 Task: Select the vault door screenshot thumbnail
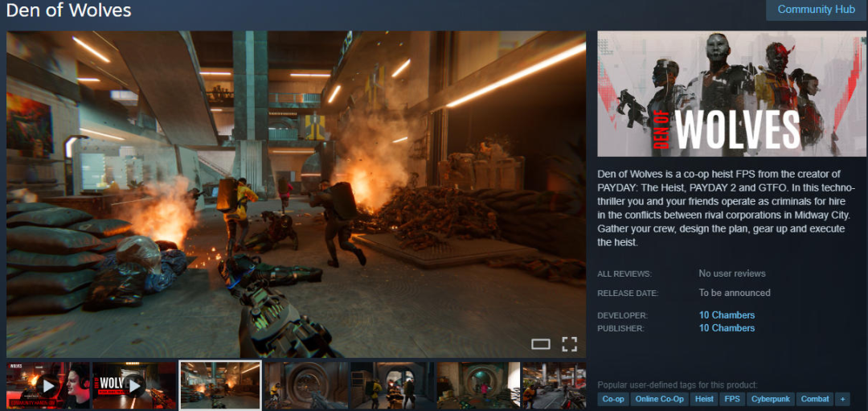306,385
